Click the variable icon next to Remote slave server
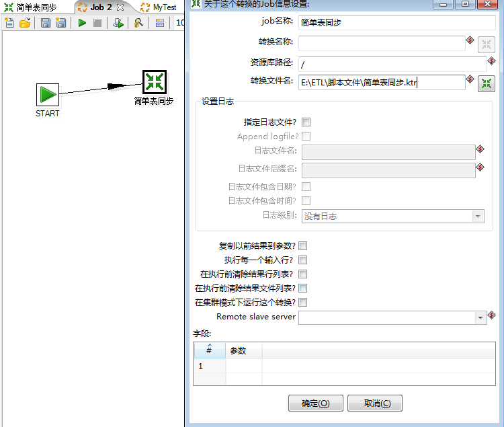504x427 pixels. tap(491, 315)
